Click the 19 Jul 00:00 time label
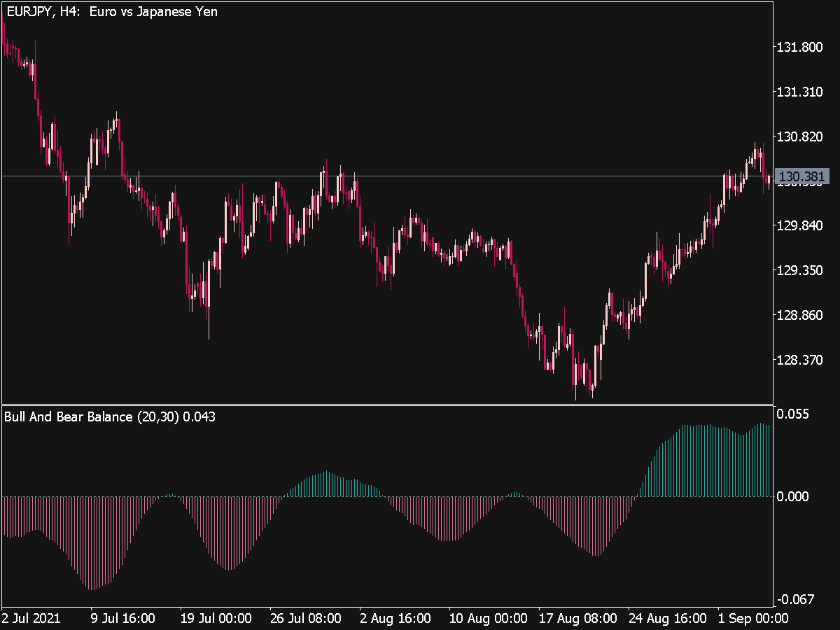The width and height of the screenshot is (840, 630). pyautogui.click(x=216, y=619)
